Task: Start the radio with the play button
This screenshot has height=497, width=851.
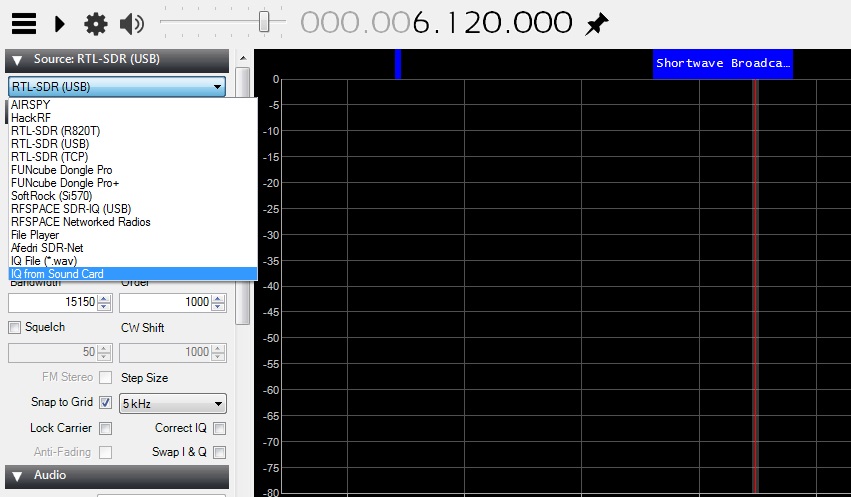Action: (60, 24)
